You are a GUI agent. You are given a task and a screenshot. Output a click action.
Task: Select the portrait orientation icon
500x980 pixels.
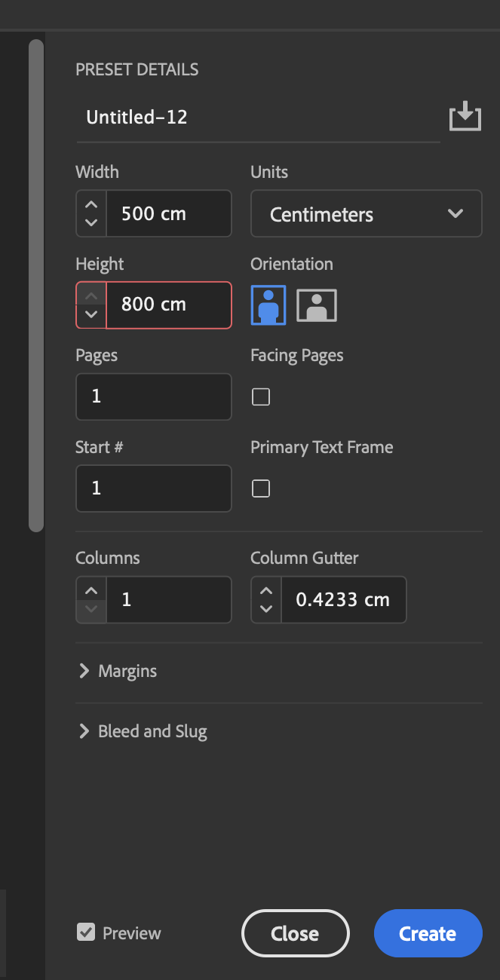pyautogui.click(x=268, y=305)
